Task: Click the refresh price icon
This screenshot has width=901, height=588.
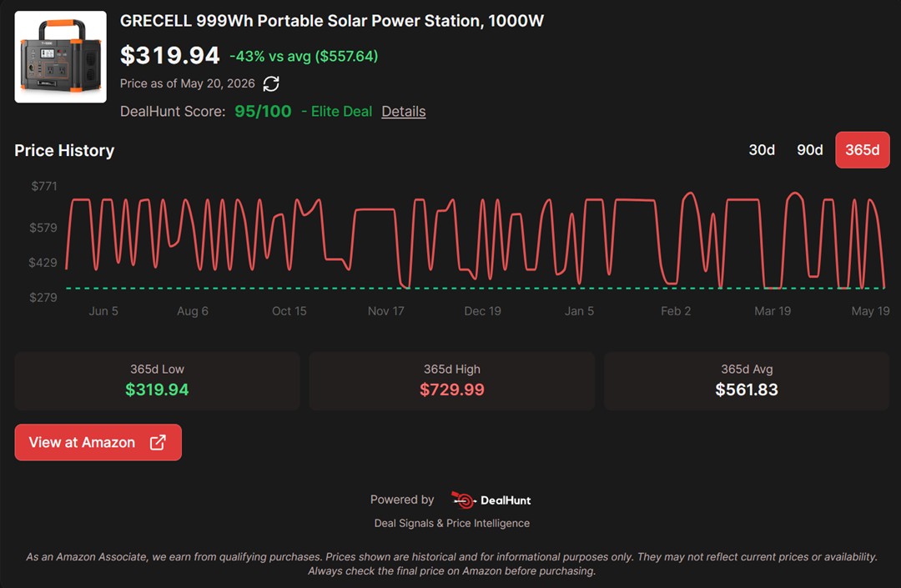Action: coord(271,84)
